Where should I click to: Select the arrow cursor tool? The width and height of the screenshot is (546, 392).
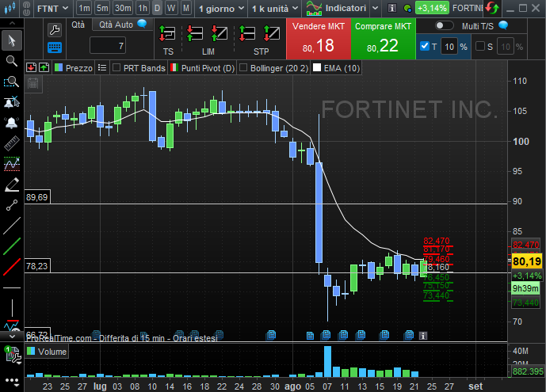pyautogui.click(x=12, y=40)
